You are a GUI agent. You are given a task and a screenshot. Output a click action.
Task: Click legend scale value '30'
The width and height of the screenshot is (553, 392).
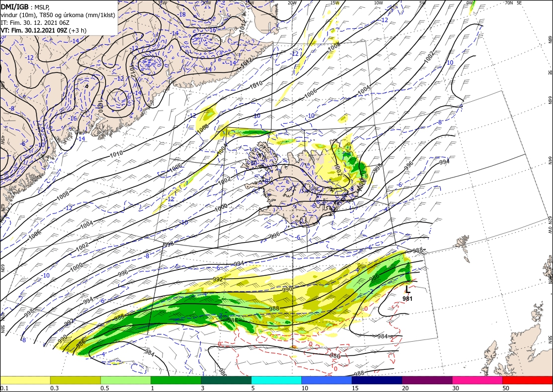click(455, 388)
